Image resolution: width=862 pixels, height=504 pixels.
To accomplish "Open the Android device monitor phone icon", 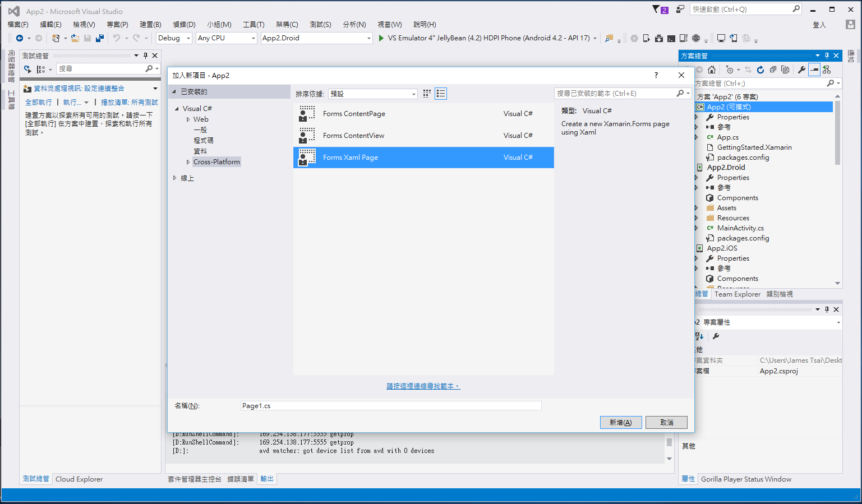I will click(647, 38).
